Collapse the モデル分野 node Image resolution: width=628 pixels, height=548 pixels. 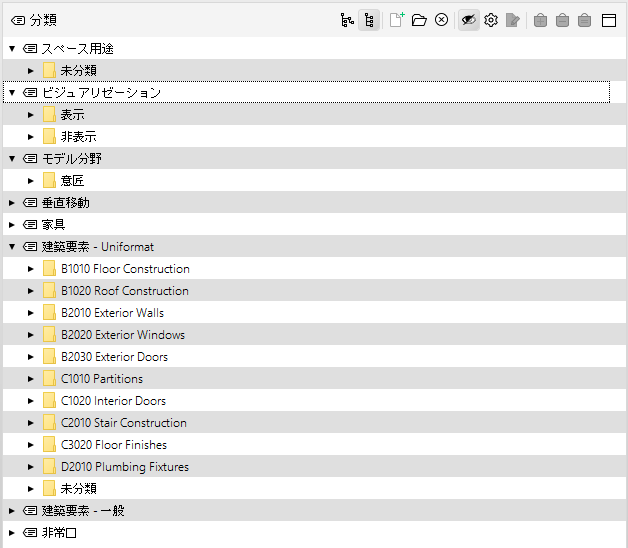point(12,159)
